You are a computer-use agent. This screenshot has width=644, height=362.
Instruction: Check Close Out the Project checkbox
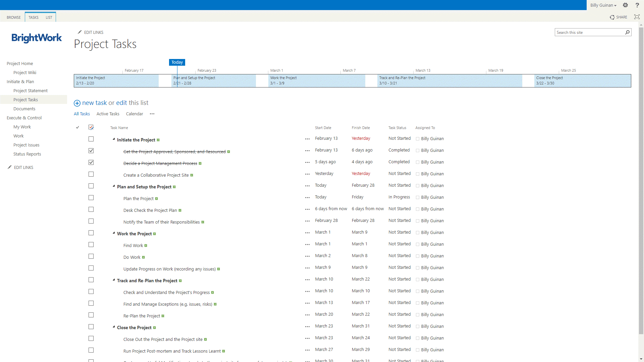point(91,338)
